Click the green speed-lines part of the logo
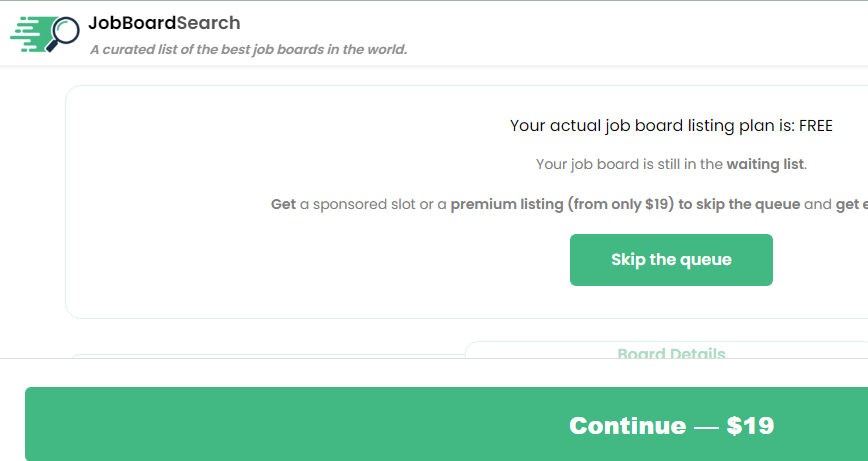 coord(28,34)
